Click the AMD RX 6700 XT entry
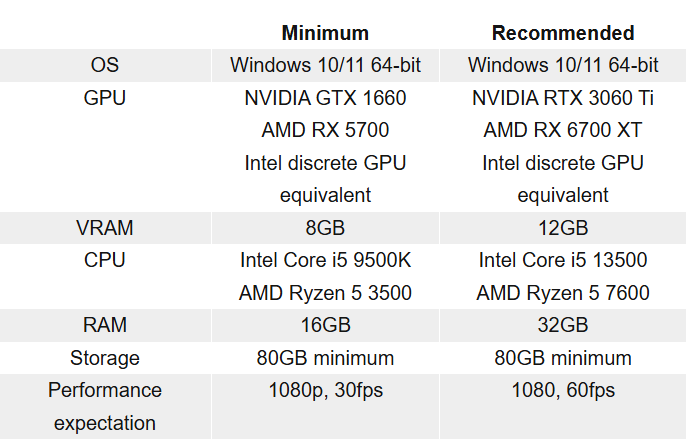The width and height of the screenshot is (687, 442). point(563,130)
